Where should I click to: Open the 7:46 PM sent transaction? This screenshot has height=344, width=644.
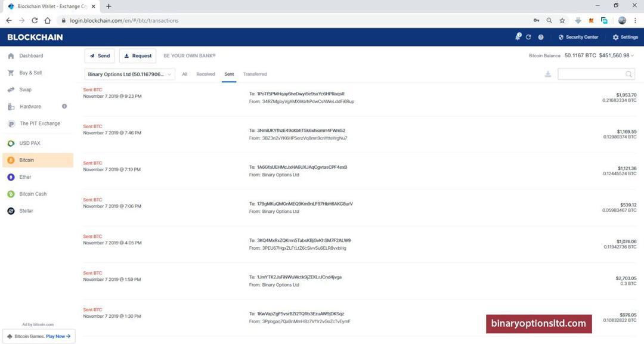pos(360,134)
